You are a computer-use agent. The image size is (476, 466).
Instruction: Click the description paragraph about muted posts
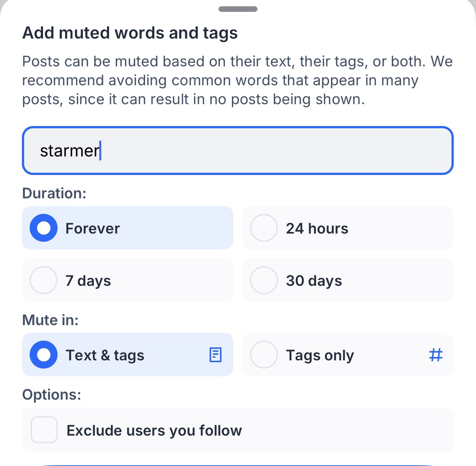pos(237,80)
